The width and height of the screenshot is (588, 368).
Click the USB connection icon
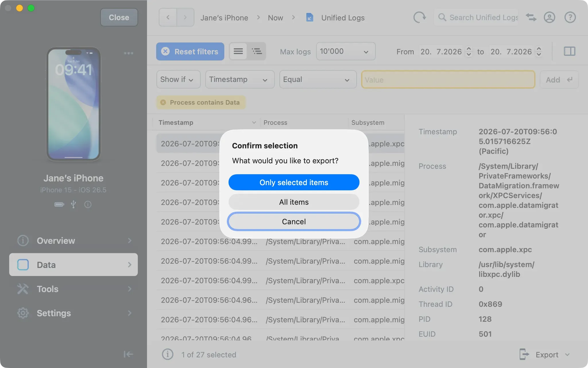tap(73, 204)
